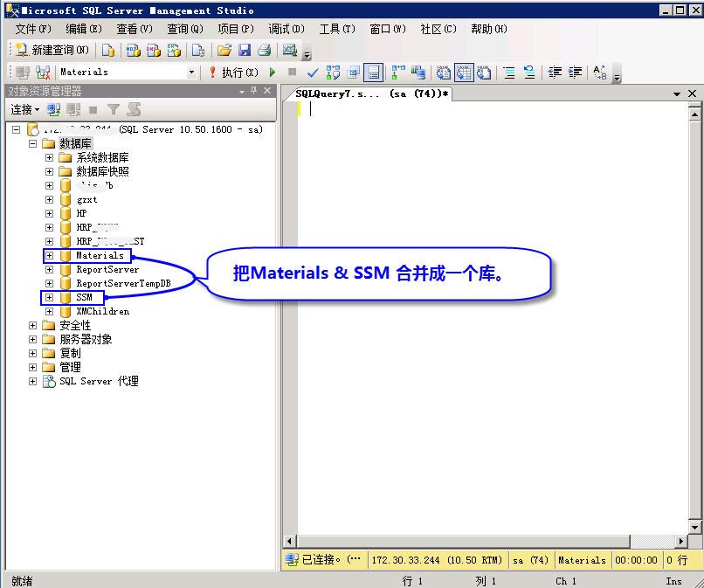The width and height of the screenshot is (704, 588).
Task: Click inside the query editor text area
Action: pos(493,319)
